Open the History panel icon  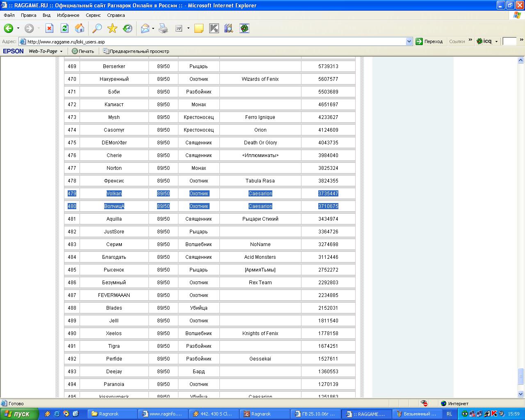tap(128, 28)
